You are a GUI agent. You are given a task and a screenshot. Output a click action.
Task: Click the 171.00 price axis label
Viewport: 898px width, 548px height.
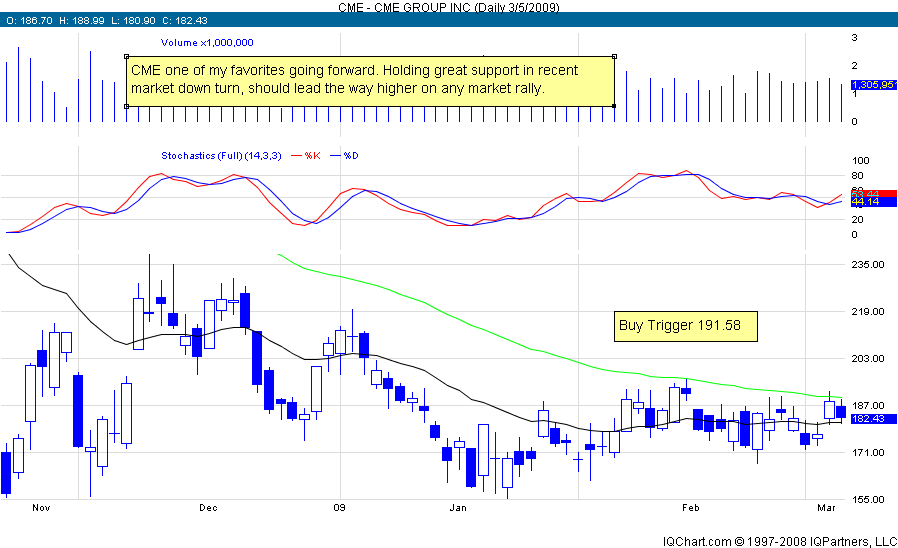click(x=868, y=452)
